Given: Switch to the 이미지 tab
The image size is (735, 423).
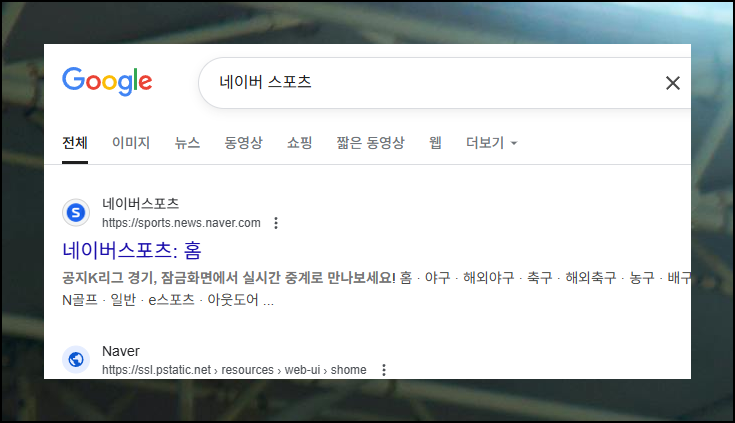Looking at the screenshot, I should [131, 143].
